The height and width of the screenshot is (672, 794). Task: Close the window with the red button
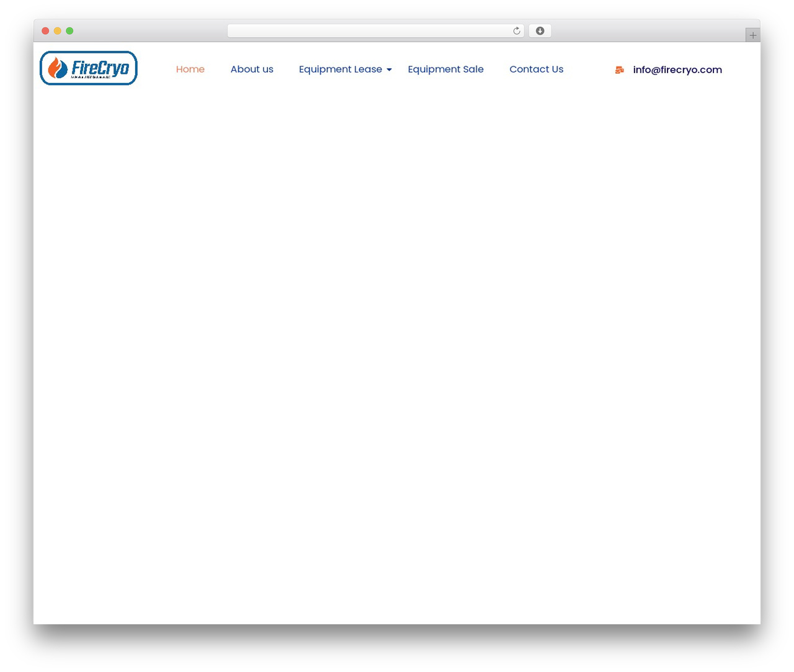45,31
